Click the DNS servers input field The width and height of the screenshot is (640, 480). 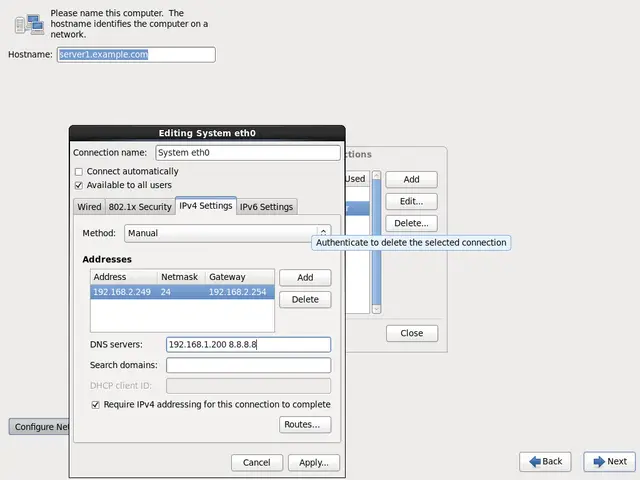tap(249, 345)
